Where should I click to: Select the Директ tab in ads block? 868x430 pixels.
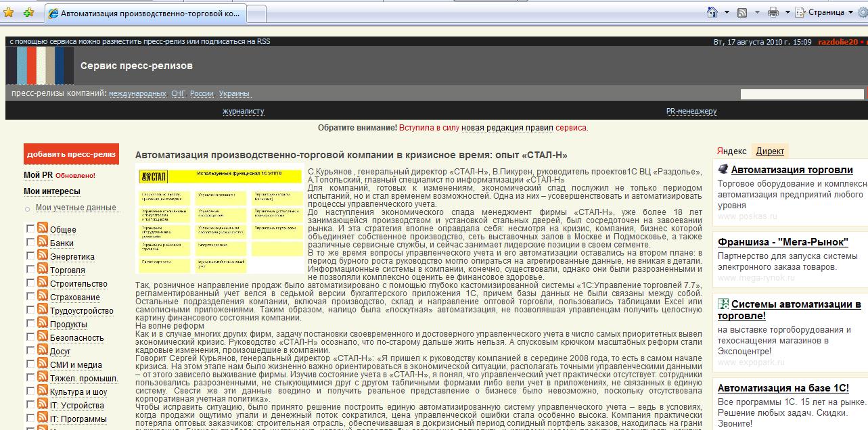click(x=770, y=151)
